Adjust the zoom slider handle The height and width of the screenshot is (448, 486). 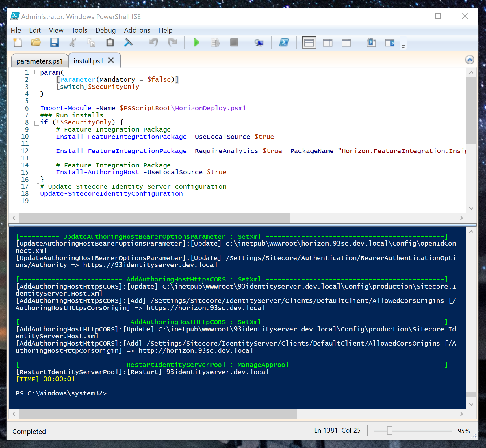click(389, 430)
